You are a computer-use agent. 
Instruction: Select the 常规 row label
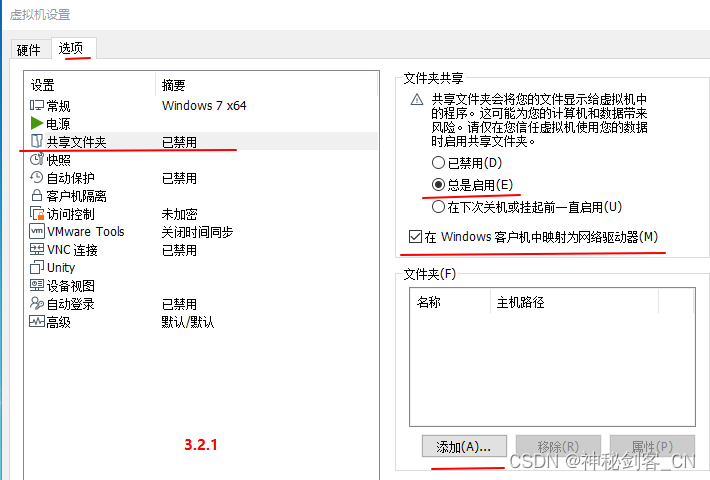(58, 106)
